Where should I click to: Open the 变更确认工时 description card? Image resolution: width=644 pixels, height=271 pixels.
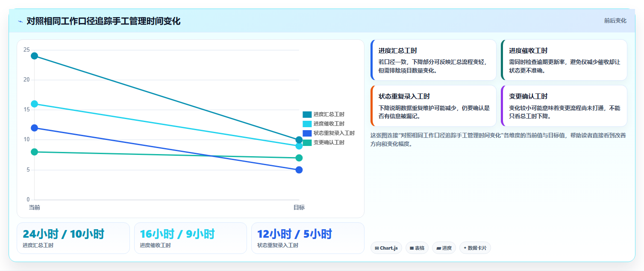tap(564, 106)
